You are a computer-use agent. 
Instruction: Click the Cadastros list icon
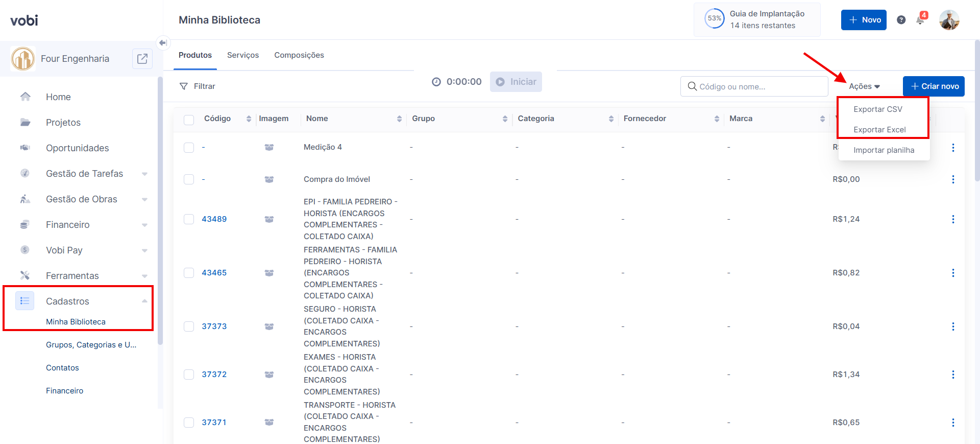tap(24, 301)
